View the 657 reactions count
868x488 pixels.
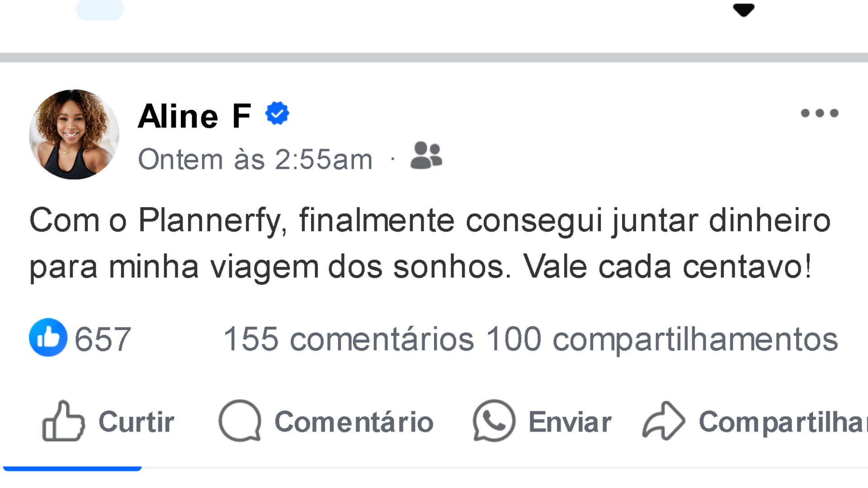[x=103, y=339]
